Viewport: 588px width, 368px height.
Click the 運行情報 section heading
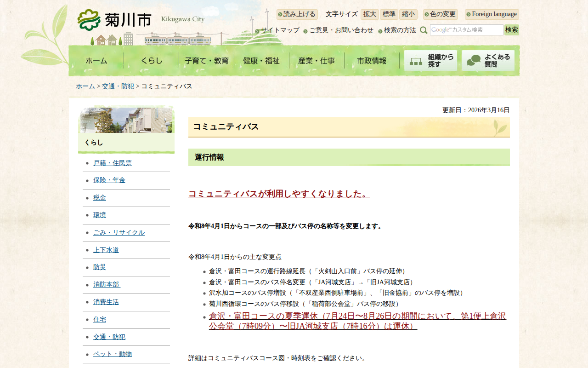coord(209,157)
